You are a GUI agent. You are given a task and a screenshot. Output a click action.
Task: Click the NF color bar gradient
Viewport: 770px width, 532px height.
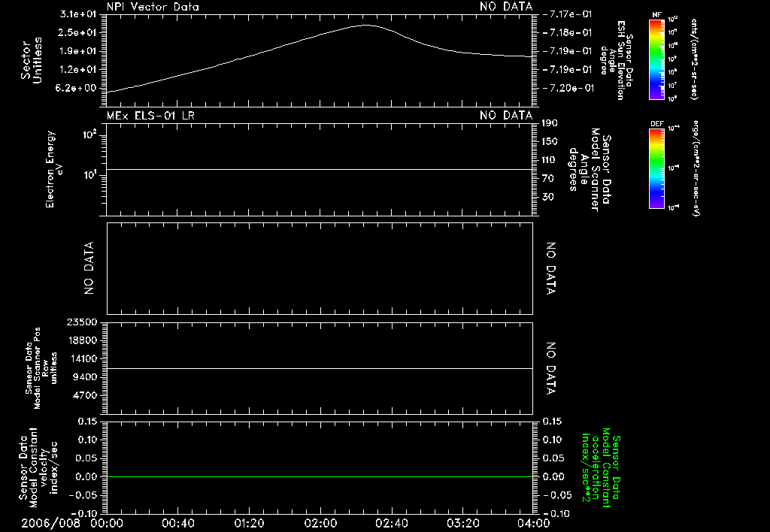(656, 59)
